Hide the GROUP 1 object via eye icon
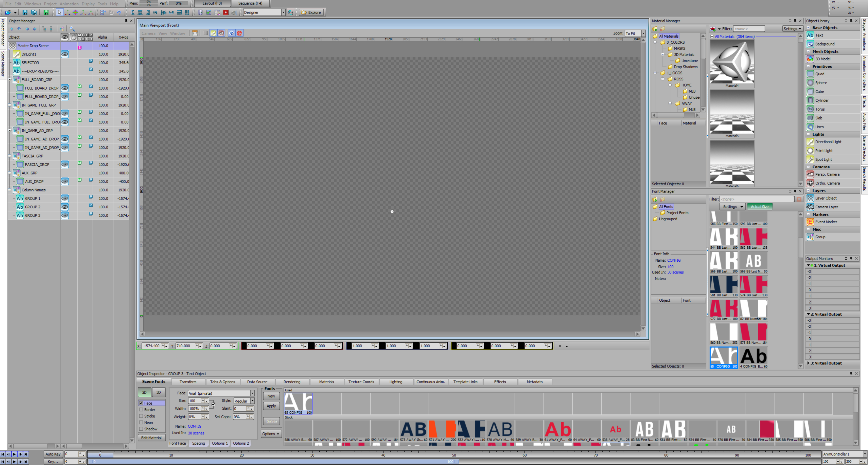The width and height of the screenshot is (868, 465). [65, 198]
